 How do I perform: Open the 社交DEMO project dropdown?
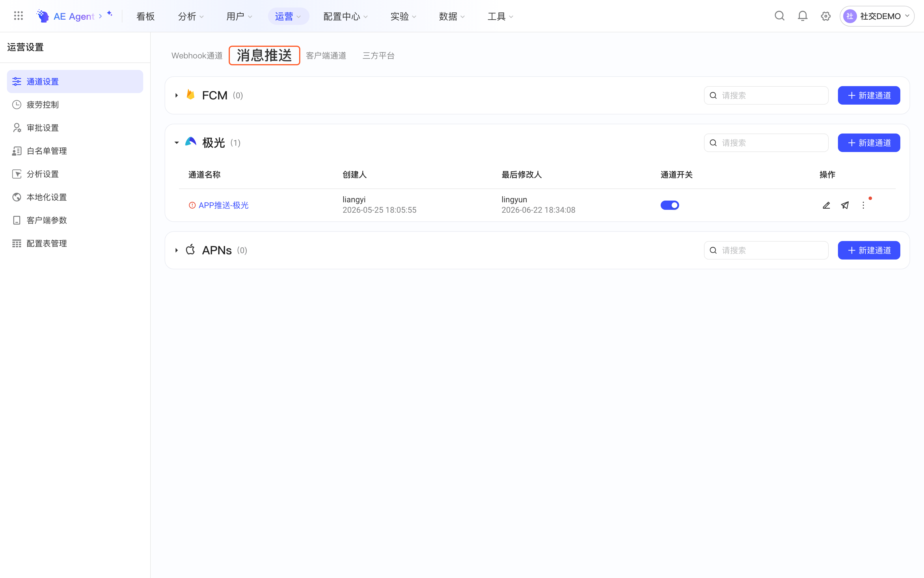pyautogui.click(x=877, y=16)
